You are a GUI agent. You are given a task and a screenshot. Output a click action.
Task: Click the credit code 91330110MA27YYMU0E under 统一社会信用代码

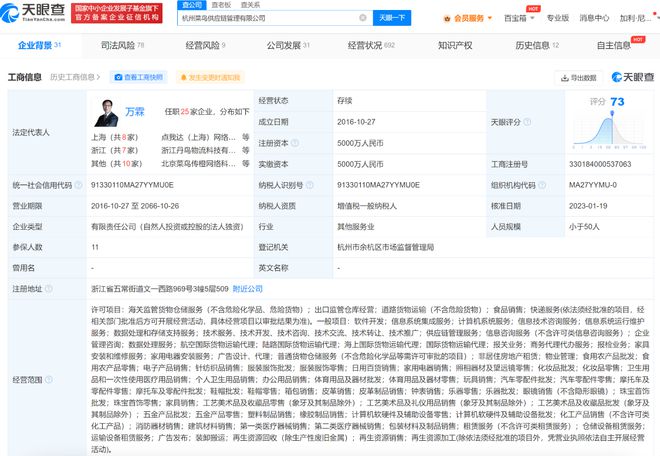click(x=132, y=185)
